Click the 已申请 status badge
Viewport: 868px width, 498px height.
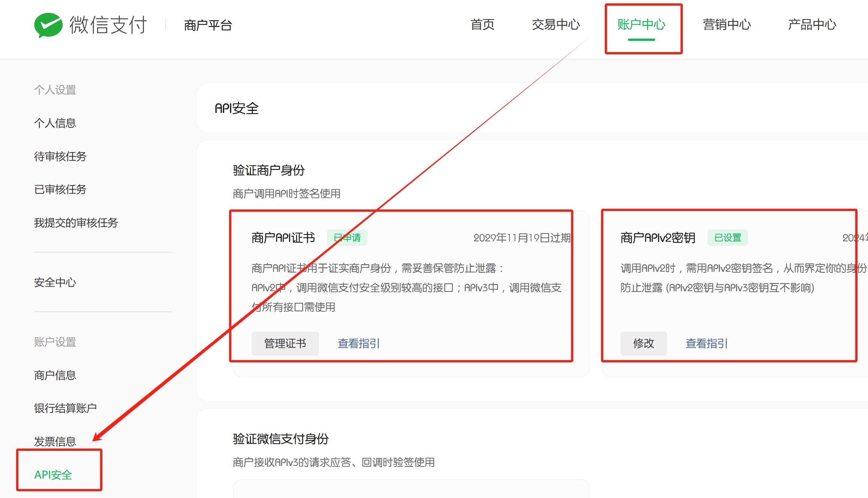pyautogui.click(x=347, y=238)
